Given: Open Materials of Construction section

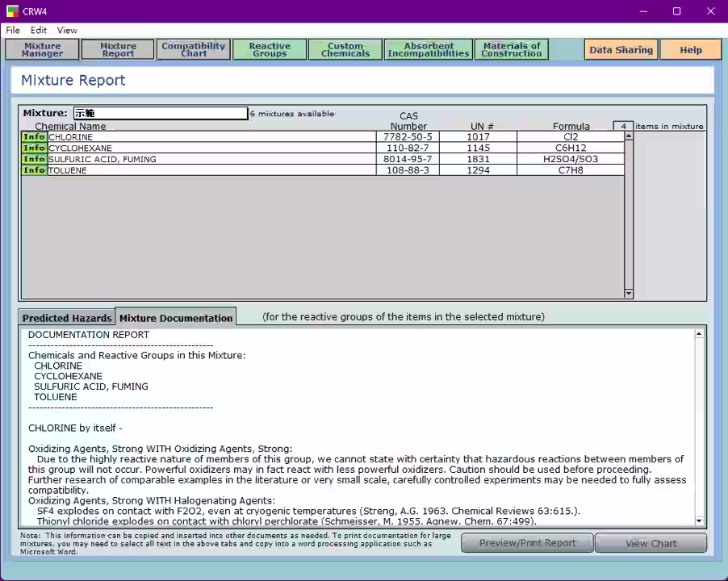Looking at the screenshot, I should [511, 50].
